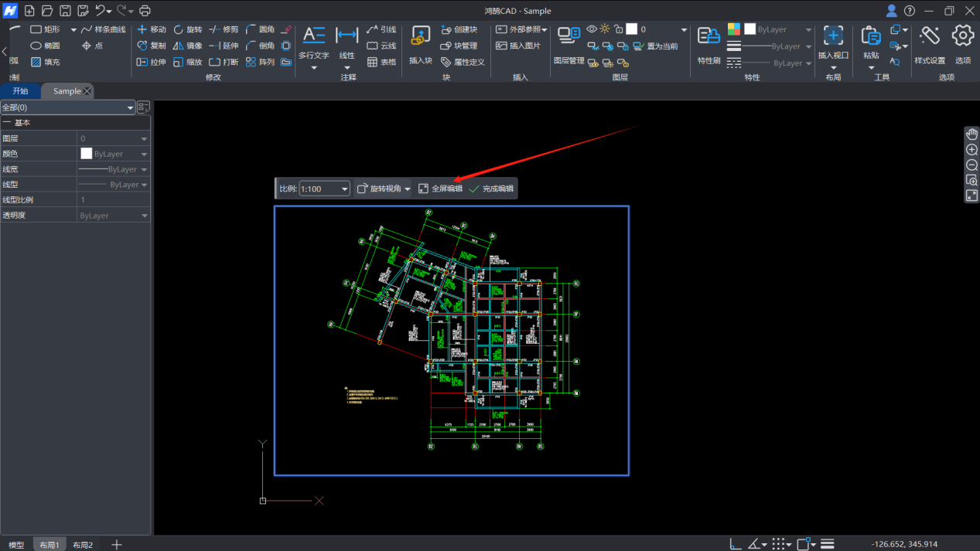This screenshot has height=551, width=980.
Task: Expand the 旋转视角 dropdown
Action: click(x=408, y=189)
